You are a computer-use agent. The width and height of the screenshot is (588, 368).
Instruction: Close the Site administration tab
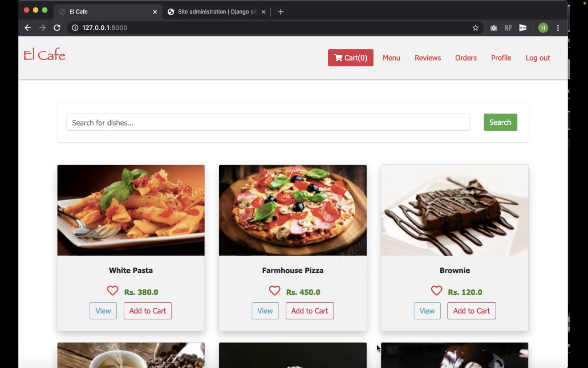tap(263, 12)
